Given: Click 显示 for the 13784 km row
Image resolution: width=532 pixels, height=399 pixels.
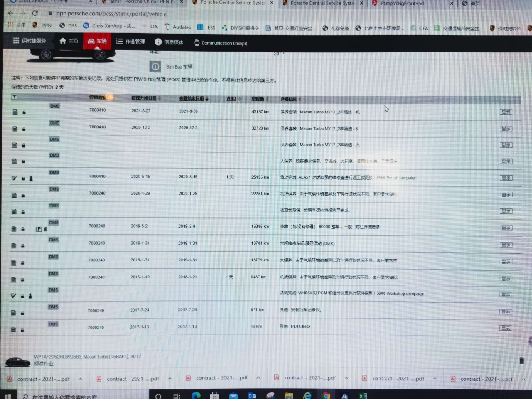Looking at the screenshot, I should point(506,245).
